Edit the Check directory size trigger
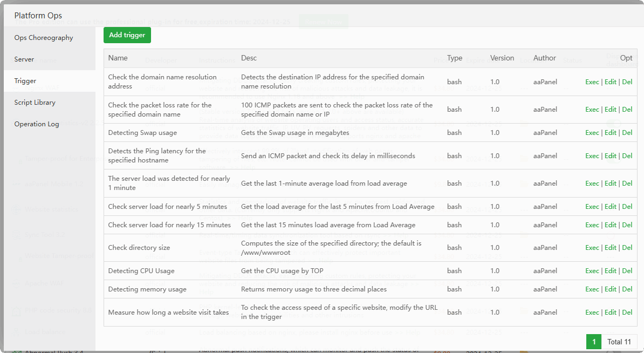 coord(611,248)
